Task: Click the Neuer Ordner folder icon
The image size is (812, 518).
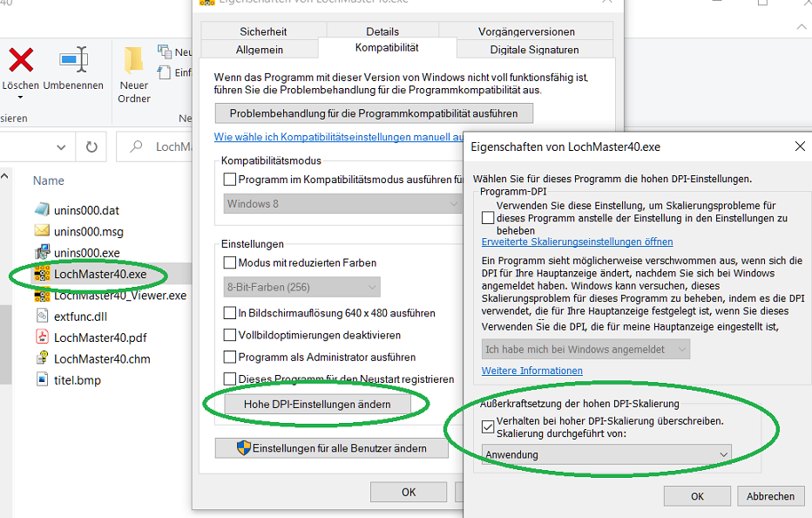Action: [x=133, y=59]
